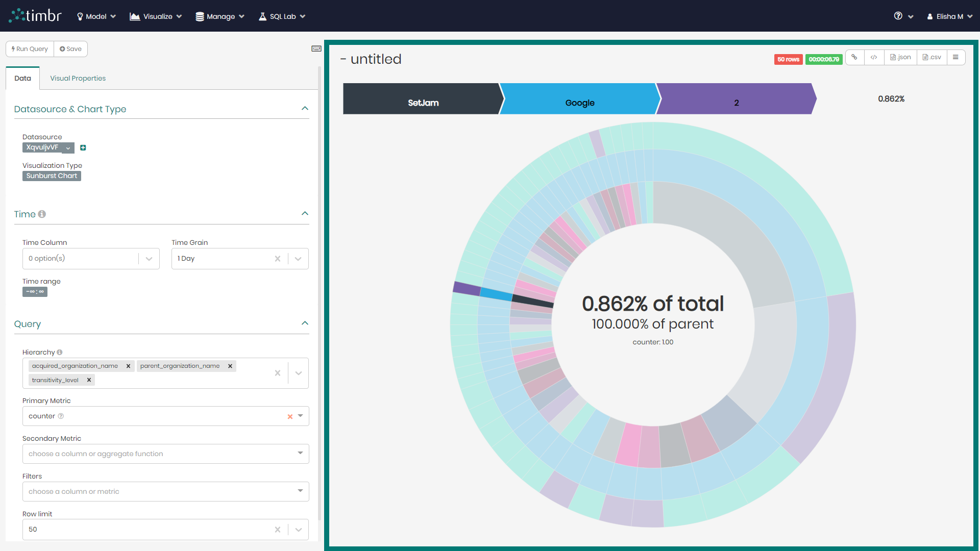Collapse the Datasource & Chart Type section
The image size is (980, 551).
point(305,108)
